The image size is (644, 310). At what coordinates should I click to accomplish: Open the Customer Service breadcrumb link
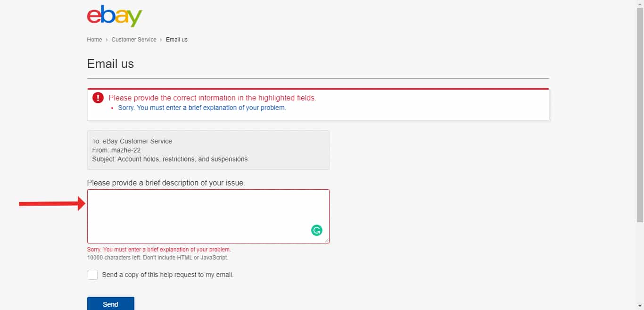[x=134, y=40]
